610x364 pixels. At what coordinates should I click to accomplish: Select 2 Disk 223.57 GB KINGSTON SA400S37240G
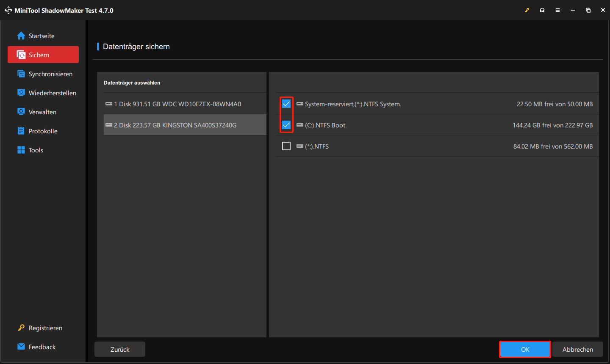coord(185,125)
